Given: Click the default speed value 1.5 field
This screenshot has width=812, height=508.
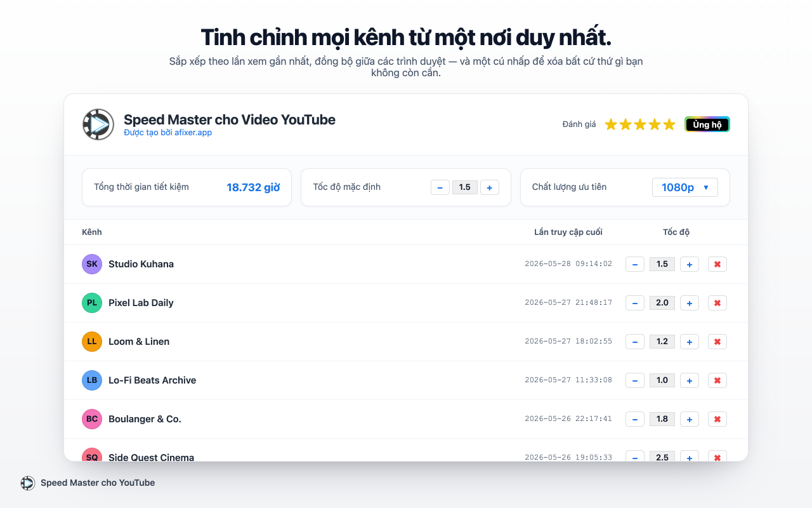Looking at the screenshot, I should (465, 187).
